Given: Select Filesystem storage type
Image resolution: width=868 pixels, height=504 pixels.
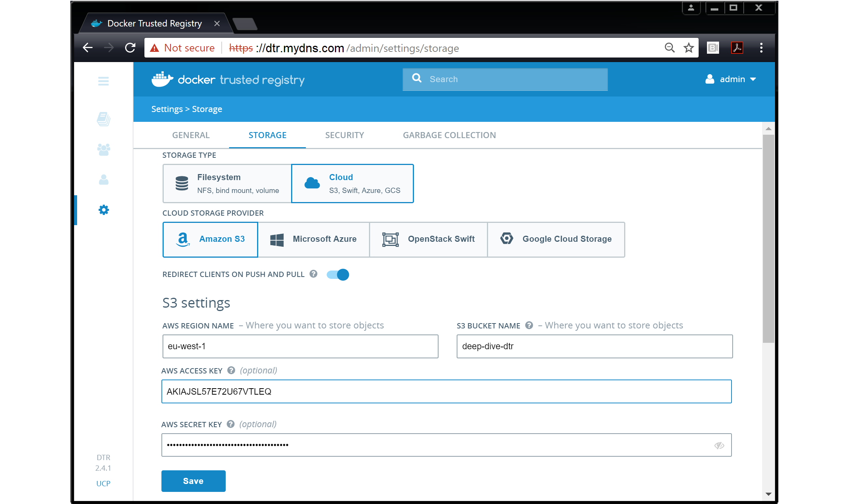Looking at the screenshot, I should tap(227, 184).
